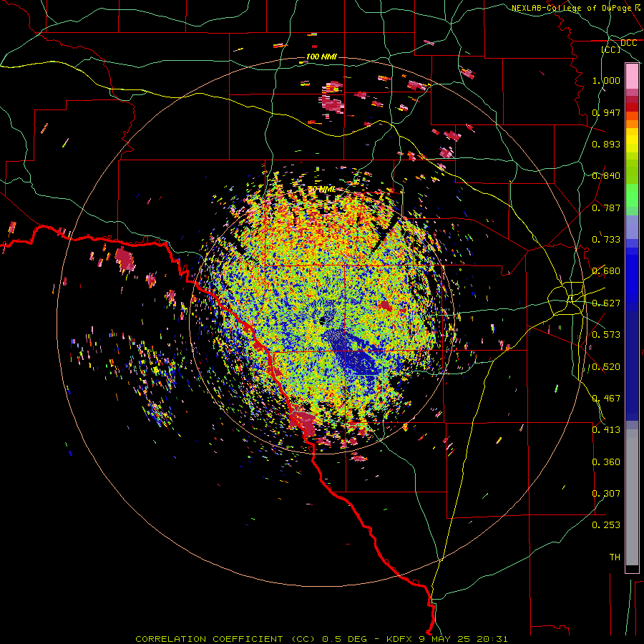Select the 0.840 legend value

tap(606, 176)
